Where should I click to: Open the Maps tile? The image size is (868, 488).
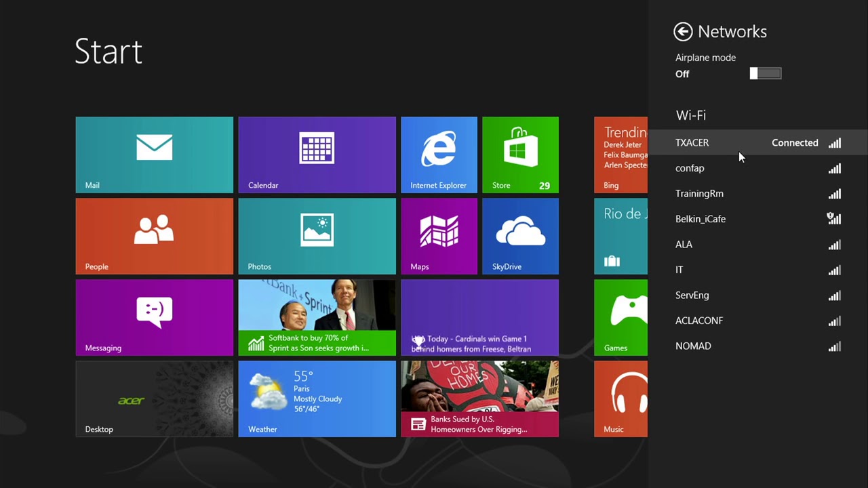pos(439,236)
